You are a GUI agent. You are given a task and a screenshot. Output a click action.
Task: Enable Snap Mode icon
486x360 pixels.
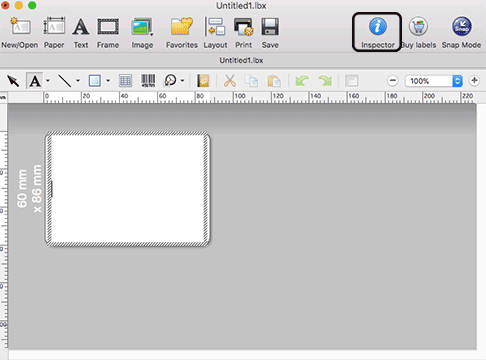462,26
